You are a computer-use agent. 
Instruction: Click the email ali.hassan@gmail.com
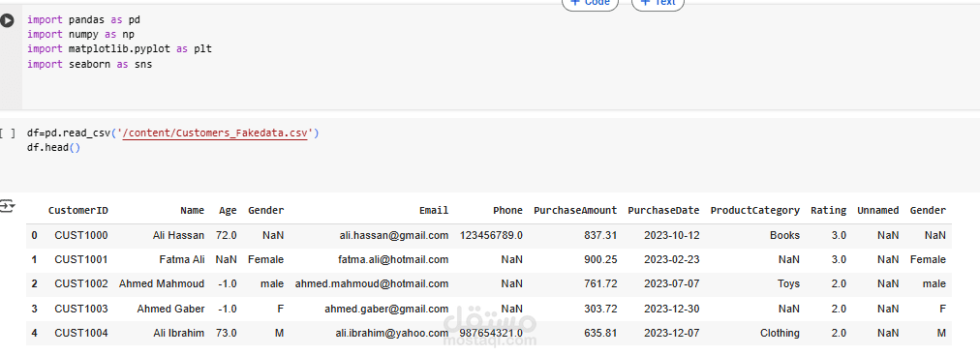tap(394, 235)
